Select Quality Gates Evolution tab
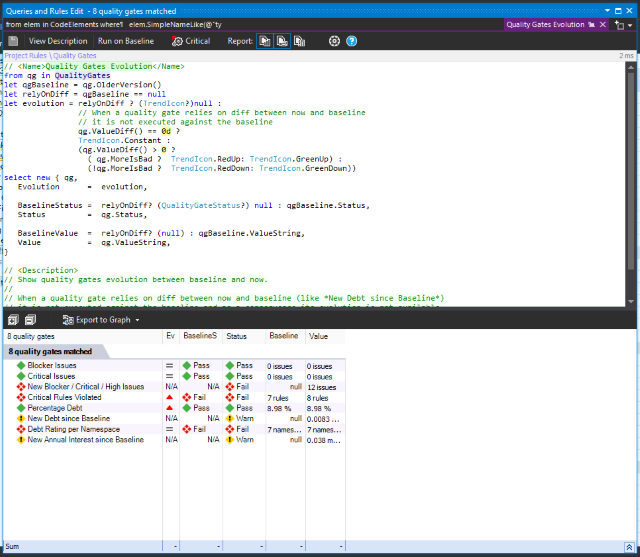640x557 pixels. tap(545, 24)
